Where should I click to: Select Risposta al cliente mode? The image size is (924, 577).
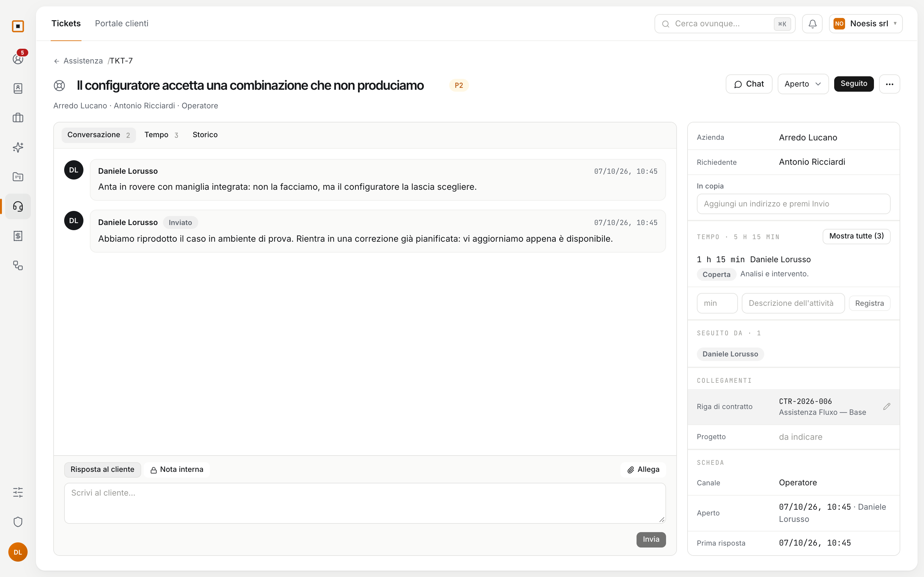[x=102, y=470]
